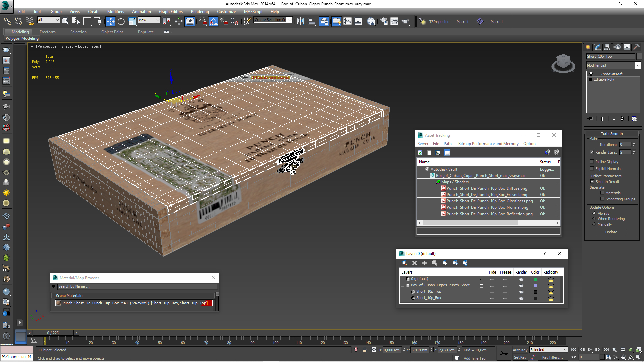Go to end frame of animation
644x362 pixels.
tap(606, 350)
